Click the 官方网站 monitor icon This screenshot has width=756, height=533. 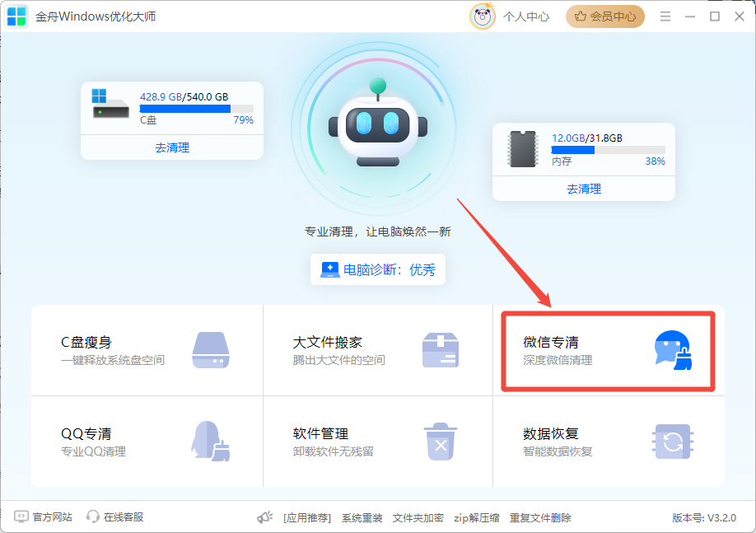click(x=21, y=517)
